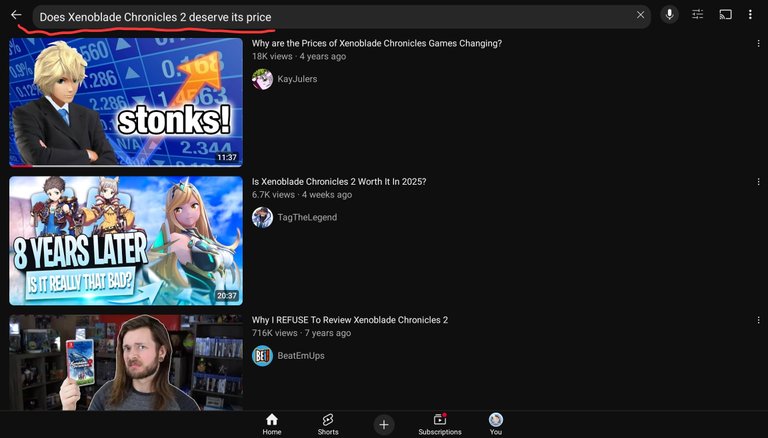Screen dimensions: 768x438
Task: Open options menu for the Prices video
Action: click(x=758, y=44)
